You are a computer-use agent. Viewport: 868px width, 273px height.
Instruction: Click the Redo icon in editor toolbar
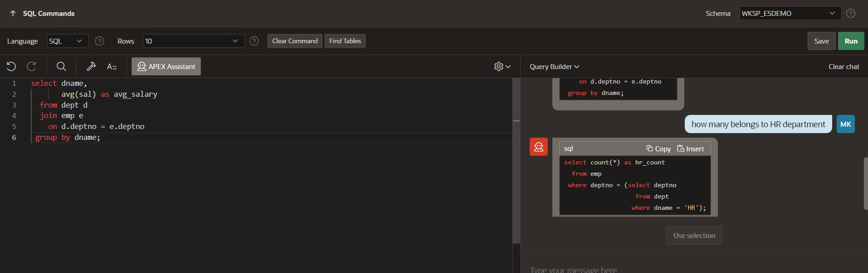pyautogui.click(x=31, y=66)
